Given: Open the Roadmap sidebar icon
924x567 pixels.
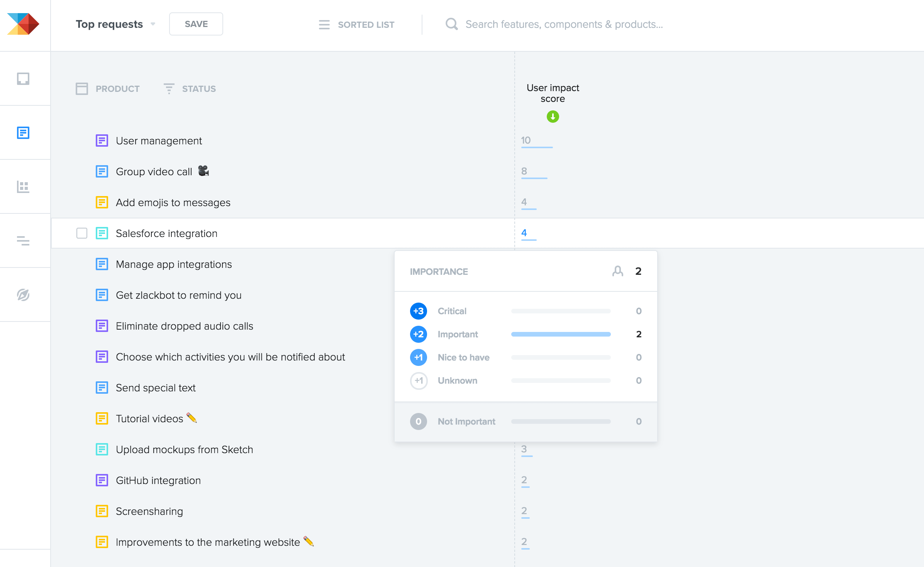Looking at the screenshot, I should coord(23,241).
